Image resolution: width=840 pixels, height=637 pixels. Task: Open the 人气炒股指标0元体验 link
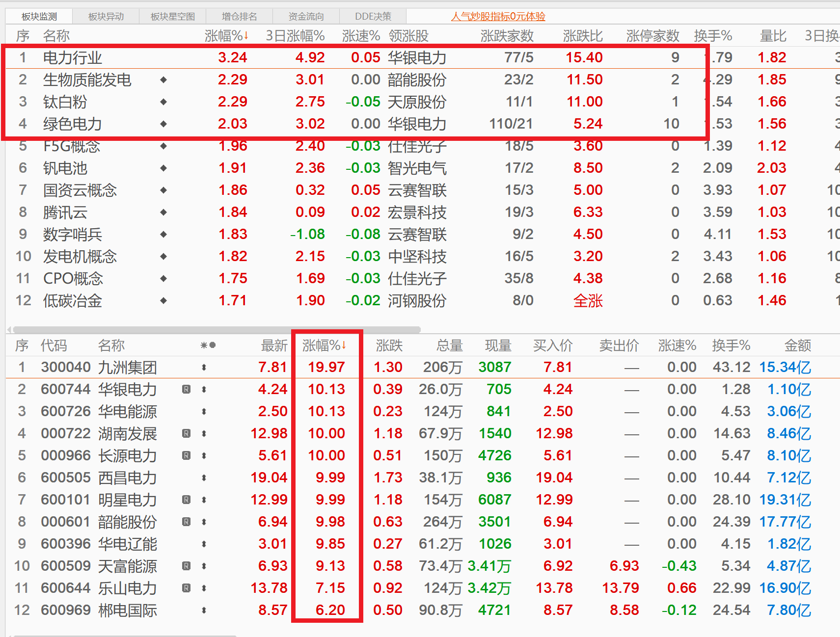[x=499, y=16]
